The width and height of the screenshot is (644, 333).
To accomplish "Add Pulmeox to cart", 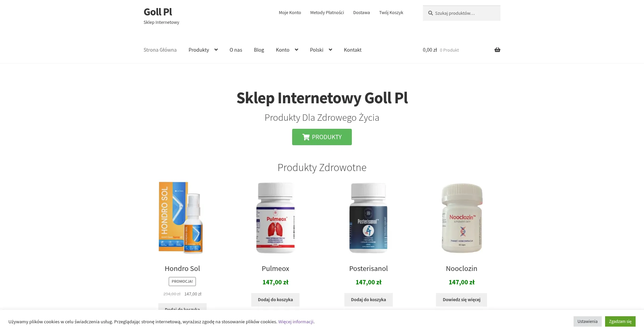I will [x=275, y=299].
